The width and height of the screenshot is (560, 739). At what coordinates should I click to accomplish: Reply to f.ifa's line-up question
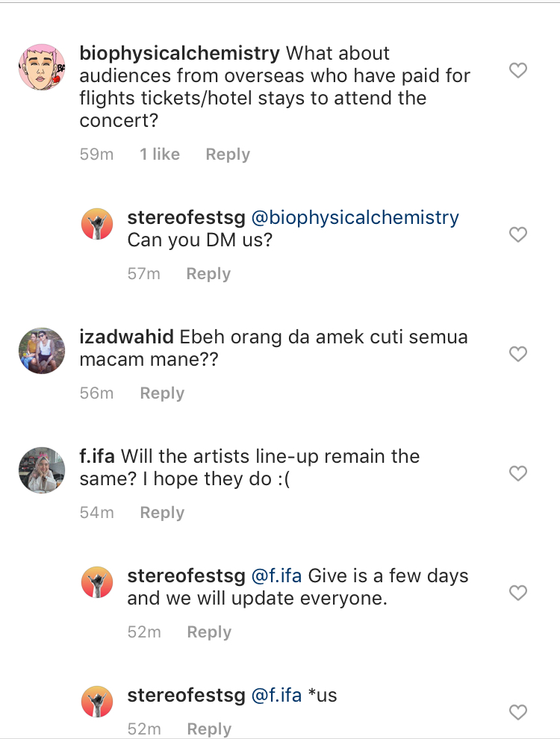tap(162, 513)
